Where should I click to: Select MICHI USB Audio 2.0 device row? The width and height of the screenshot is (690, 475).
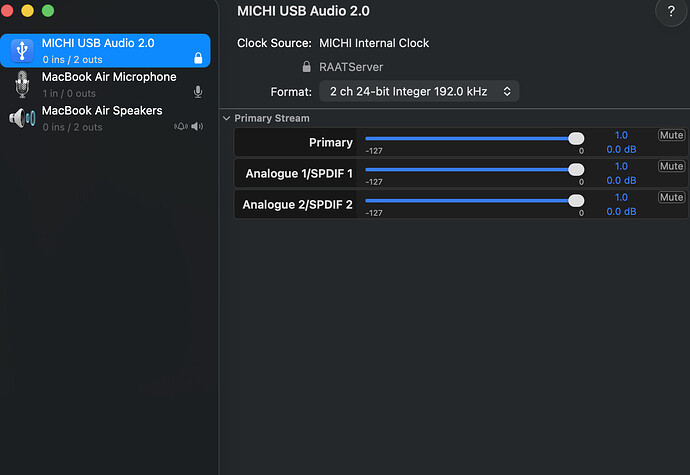106,51
